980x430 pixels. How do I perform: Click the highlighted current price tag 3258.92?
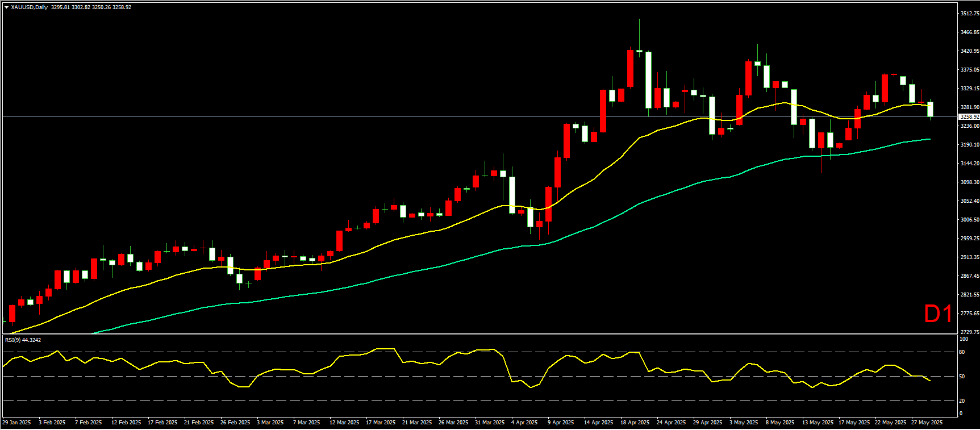pyautogui.click(x=969, y=117)
